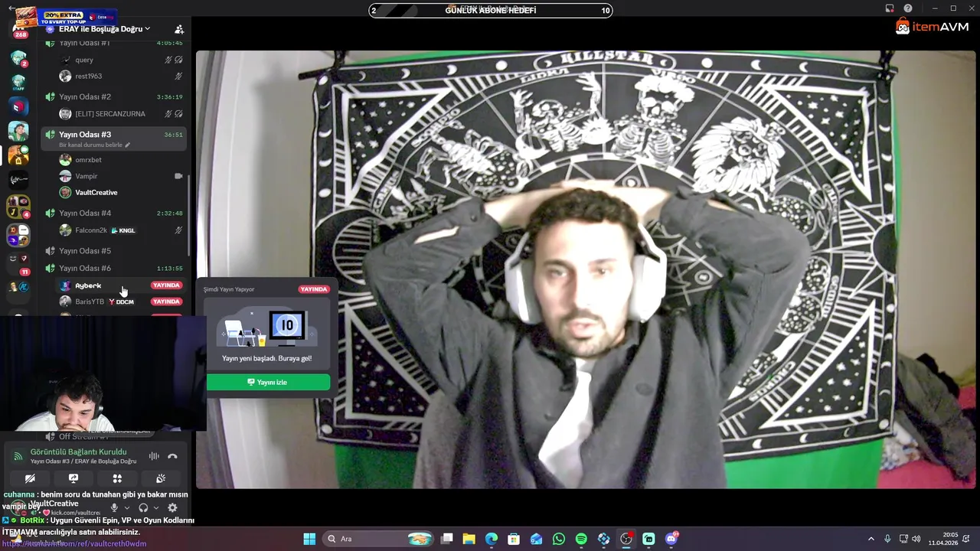Open the 20% EXTRA promo banner

(66, 17)
